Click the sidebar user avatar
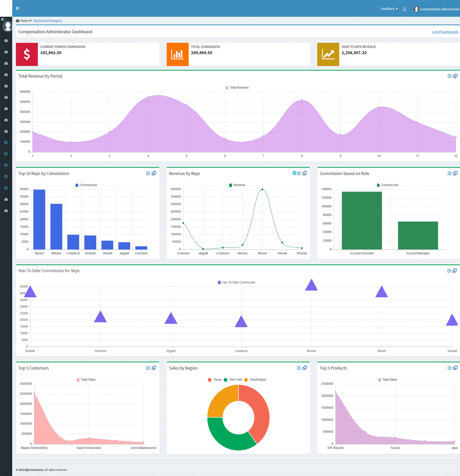 tap(7, 26)
